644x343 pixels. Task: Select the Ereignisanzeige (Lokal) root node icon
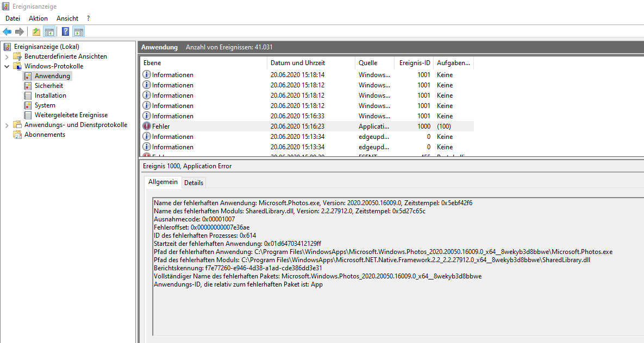coord(7,47)
